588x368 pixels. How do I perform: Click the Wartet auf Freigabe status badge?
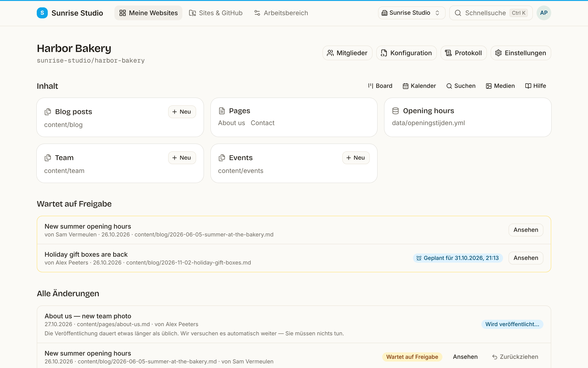[412, 357]
